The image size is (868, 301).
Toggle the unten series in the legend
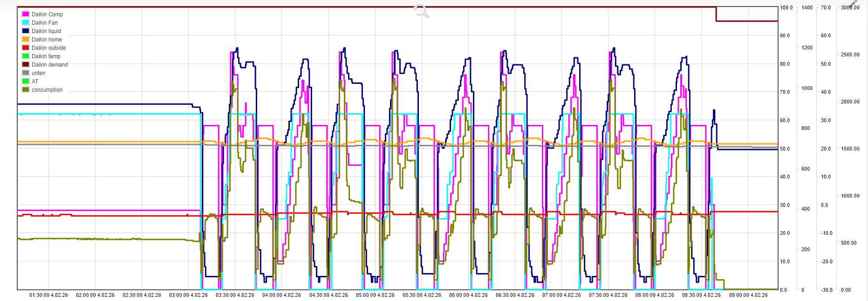coord(38,73)
